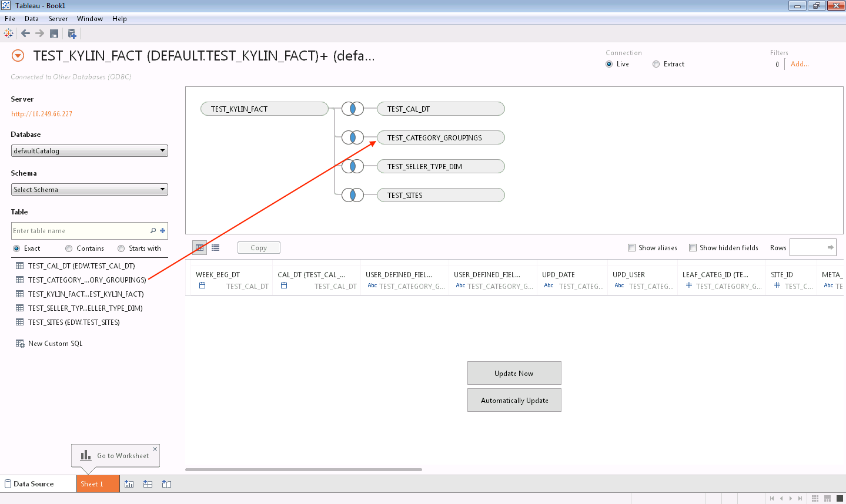This screenshot has height=504, width=846.
Task: Select the Contains search option
Action: (x=69, y=248)
